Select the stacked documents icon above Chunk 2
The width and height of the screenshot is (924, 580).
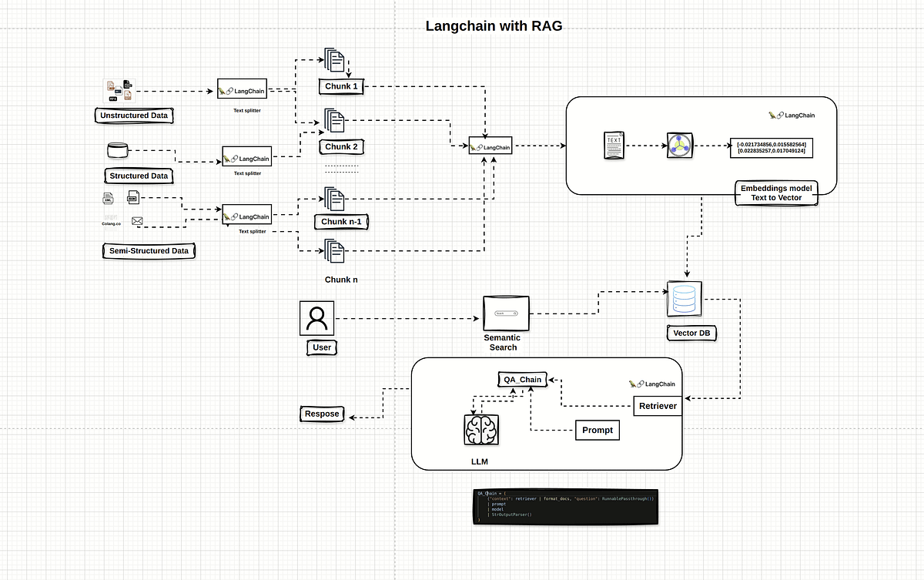(334, 121)
